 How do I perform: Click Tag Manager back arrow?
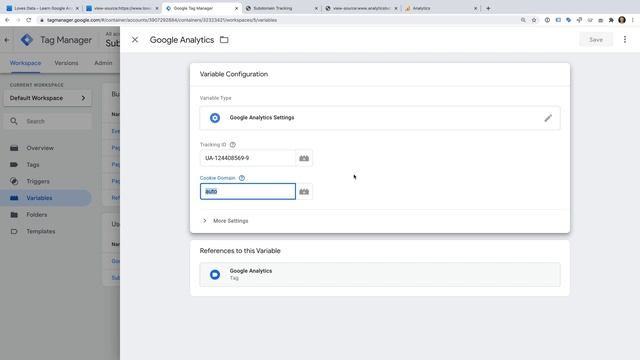(7, 40)
